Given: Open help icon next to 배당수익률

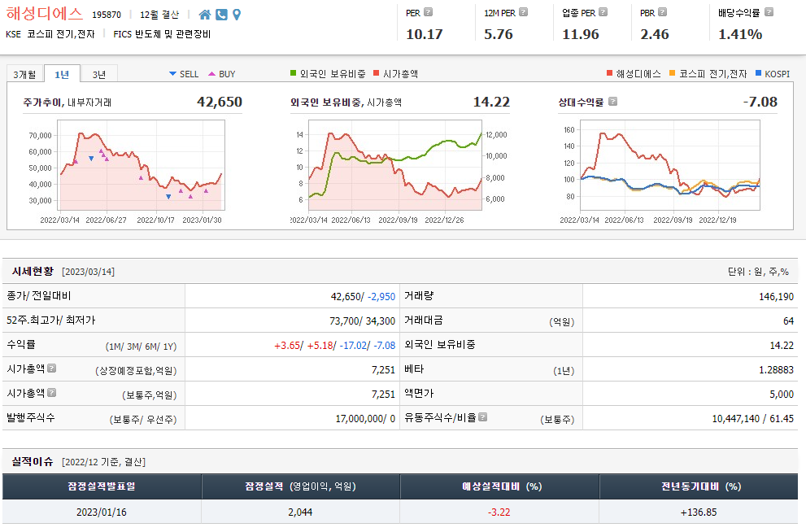Looking at the screenshot, I should [769, 12].
